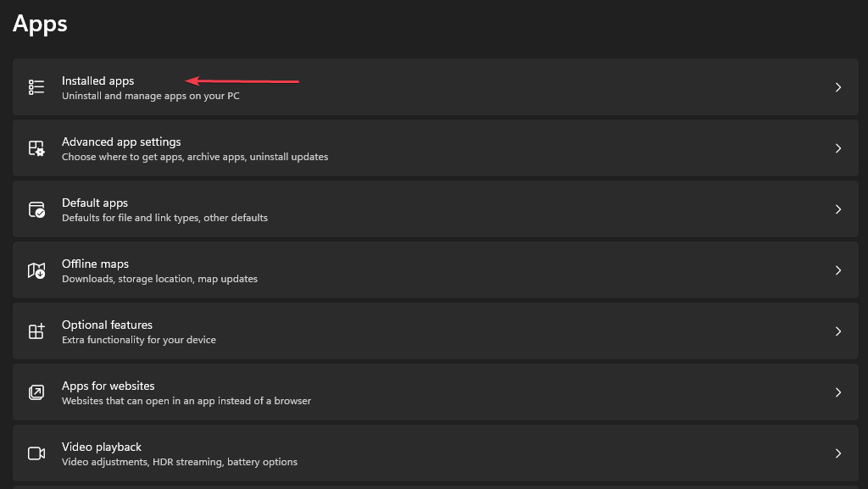Select the Installed apps label
Screen dimensions: 868x489
tap(97, 81)
